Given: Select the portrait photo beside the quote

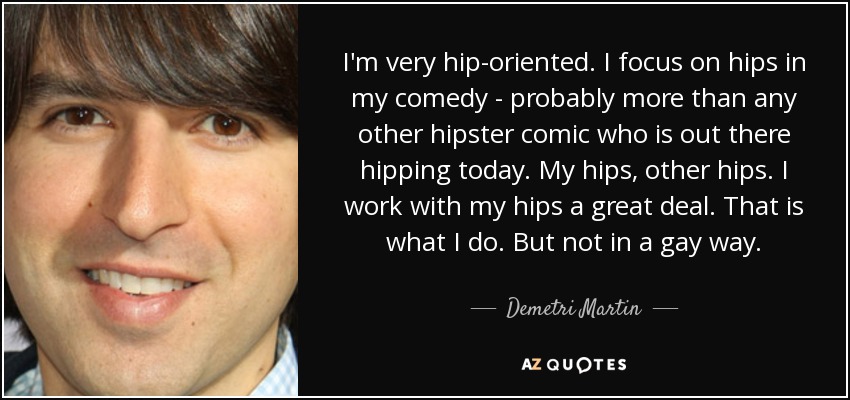Looking at the screenshot, I should click(x=151, y=200).
